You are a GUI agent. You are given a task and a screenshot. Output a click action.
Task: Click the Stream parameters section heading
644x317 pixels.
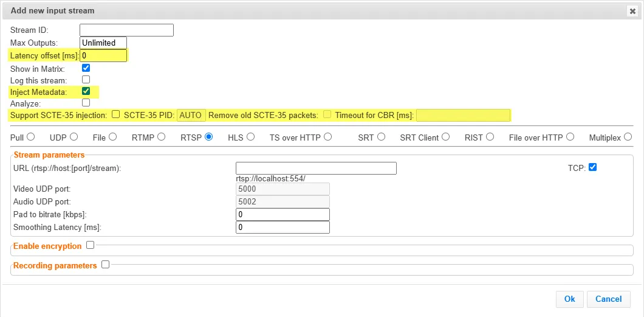49,155
